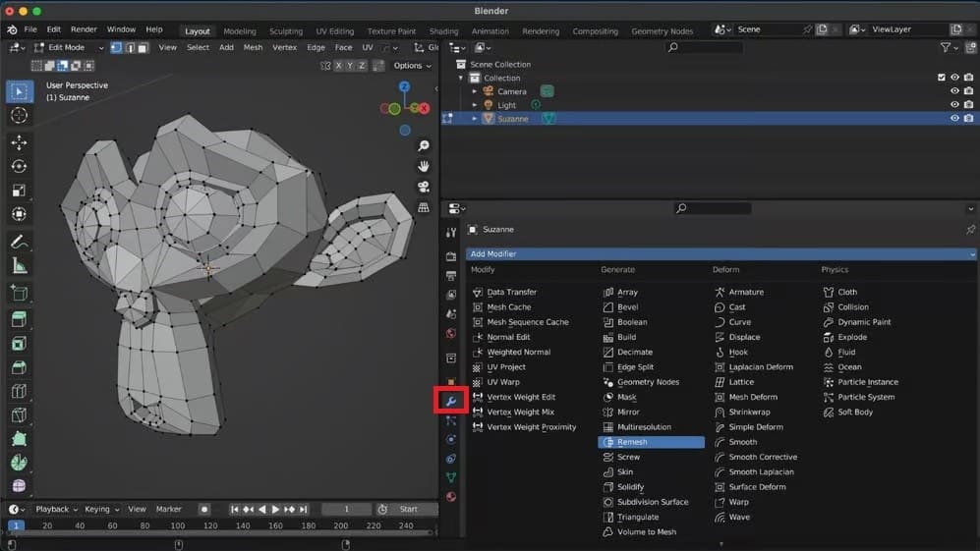Image resolution: width=980 pixels, height=551 pixels.
Task: Open the Playback dropdown
Action: pyautogui.click(x=56, y=509)
